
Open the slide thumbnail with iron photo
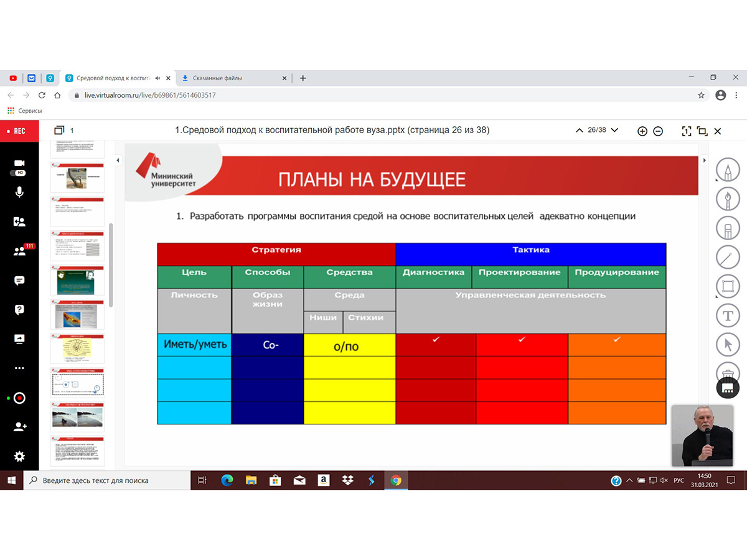click(77, 177)
